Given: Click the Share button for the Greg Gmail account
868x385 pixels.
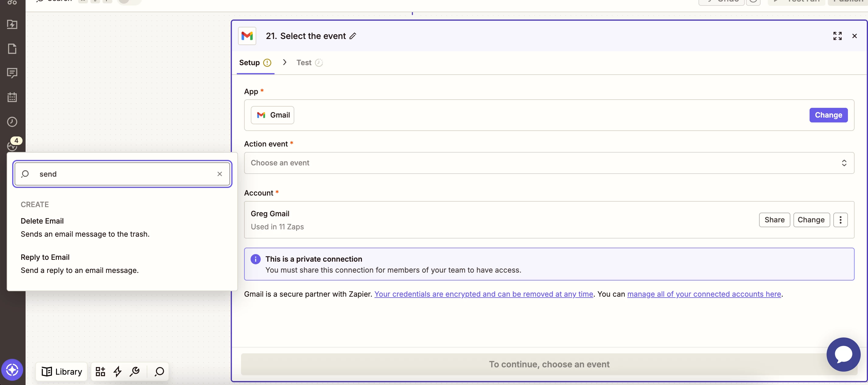Looking at the screenshot, I should (774, 220).
